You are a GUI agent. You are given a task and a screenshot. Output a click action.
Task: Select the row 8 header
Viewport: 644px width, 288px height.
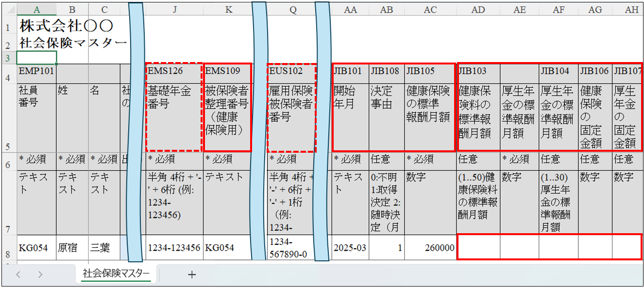(x=8, y=248)
